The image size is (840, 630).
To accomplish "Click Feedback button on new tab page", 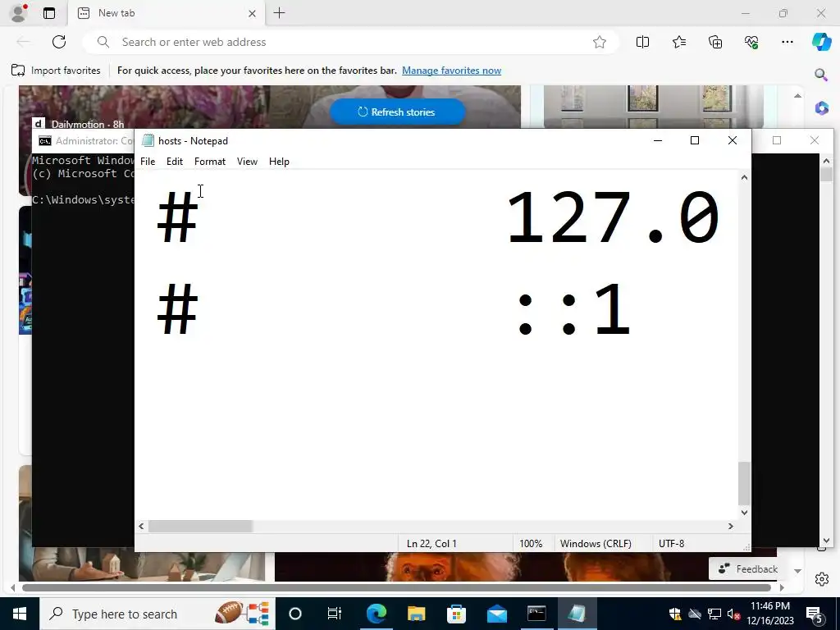I will pyautogui.click(x=748, y=569).
